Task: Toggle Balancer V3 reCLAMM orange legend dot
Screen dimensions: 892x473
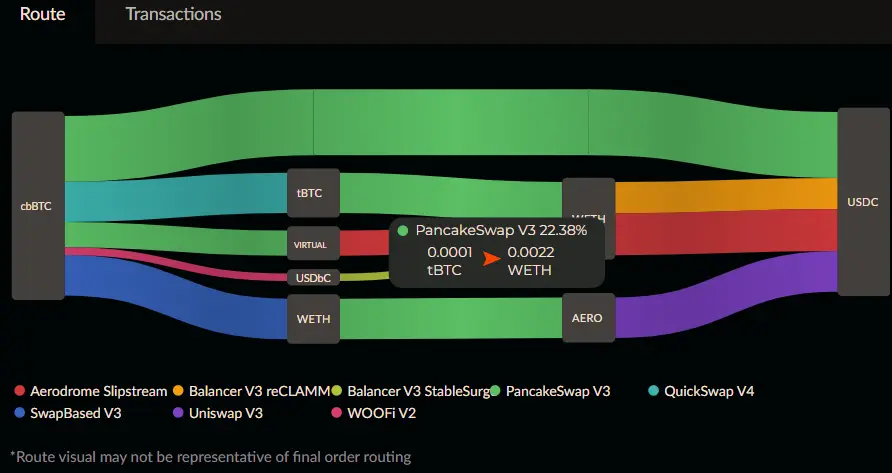Action: [179, 391]
